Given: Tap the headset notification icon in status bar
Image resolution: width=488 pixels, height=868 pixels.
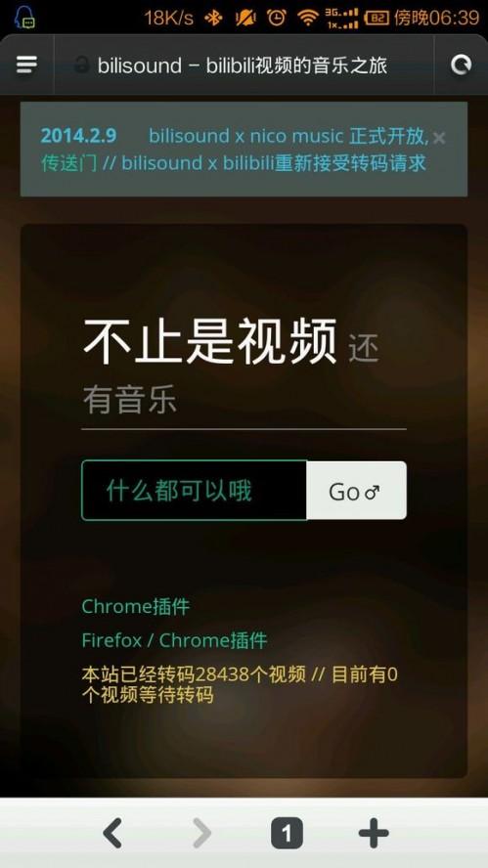Looking at the screenshot, I should (23, 18).
